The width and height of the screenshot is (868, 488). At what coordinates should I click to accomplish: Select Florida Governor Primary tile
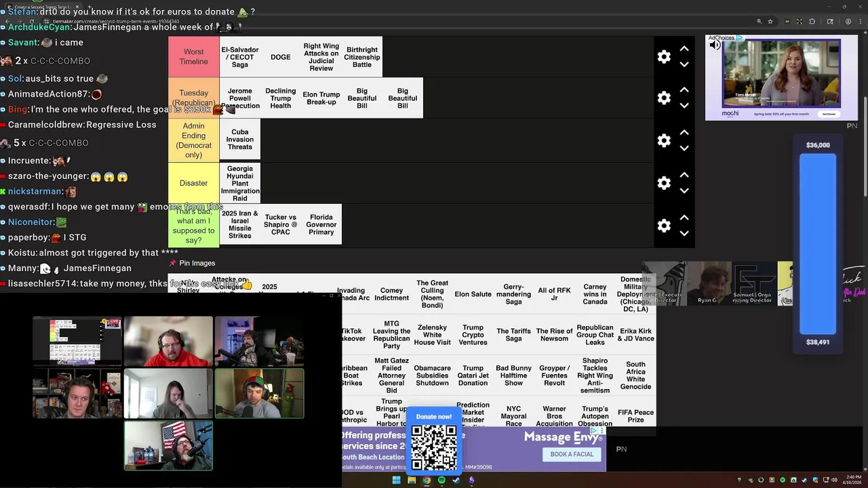tap(321, 224)
